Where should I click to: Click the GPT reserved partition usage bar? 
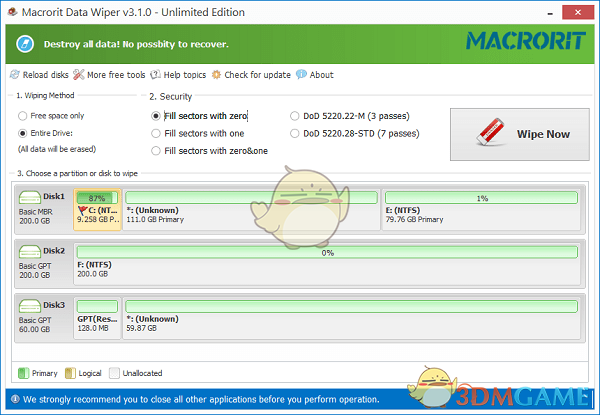pyautogui.click(x=97, y=306)
